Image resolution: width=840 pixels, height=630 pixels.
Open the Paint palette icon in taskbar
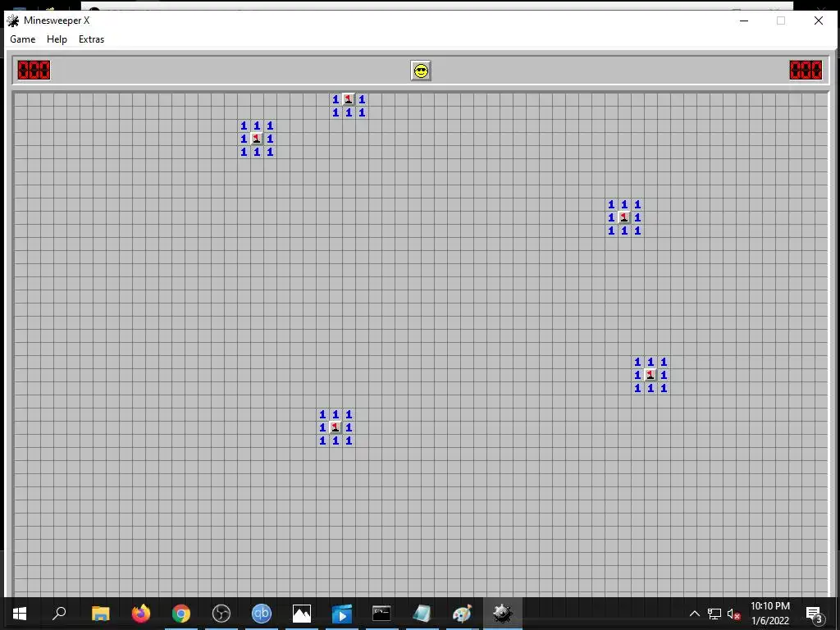[x=462, y=614]
